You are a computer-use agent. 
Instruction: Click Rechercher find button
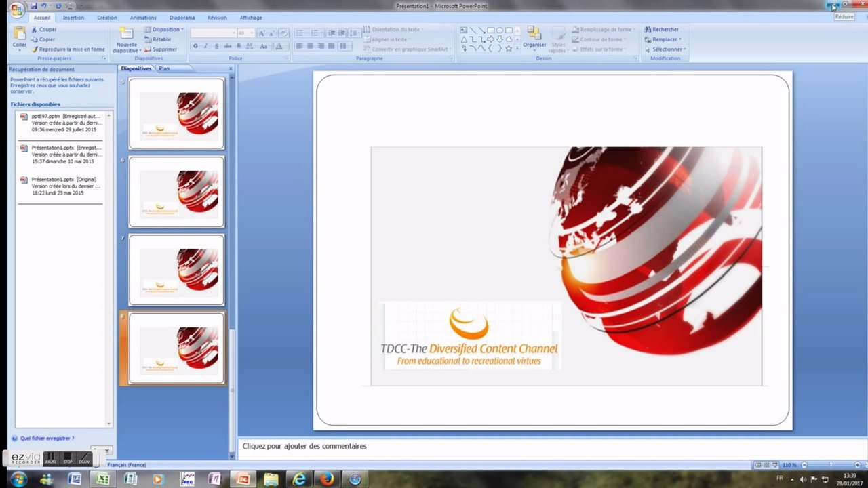coord(662,30)
